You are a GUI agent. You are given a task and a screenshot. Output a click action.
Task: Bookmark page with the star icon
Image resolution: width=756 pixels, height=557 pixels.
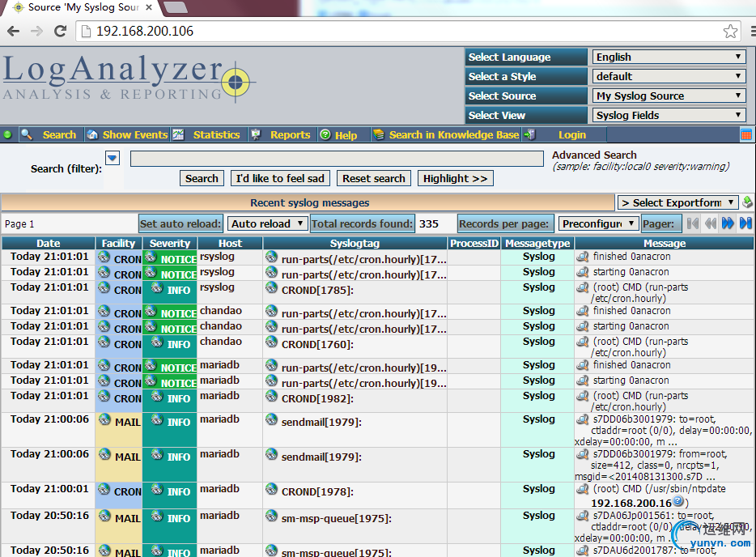click(x=730, y=32)
